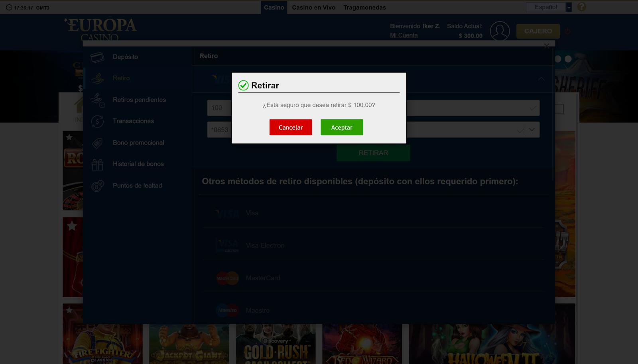Select the Visa Electron withdrawal method
638x364 pixels.
[x=373, y=245]
